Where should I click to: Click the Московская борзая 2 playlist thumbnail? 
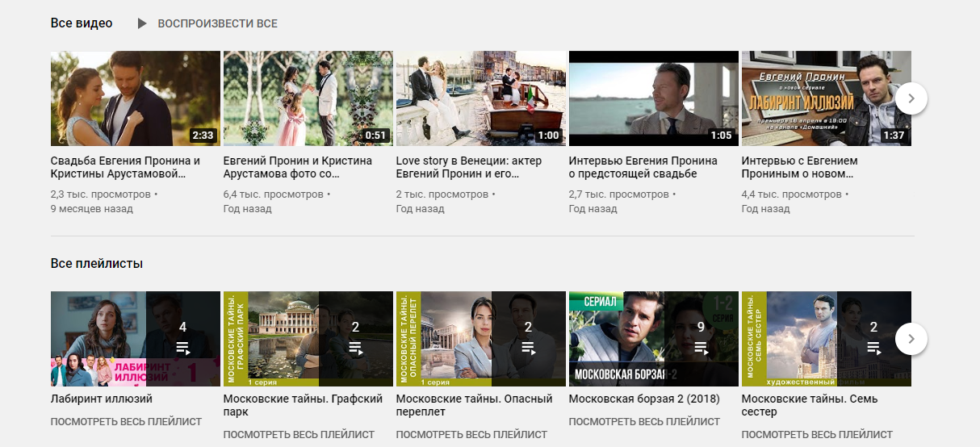point(654,339)
